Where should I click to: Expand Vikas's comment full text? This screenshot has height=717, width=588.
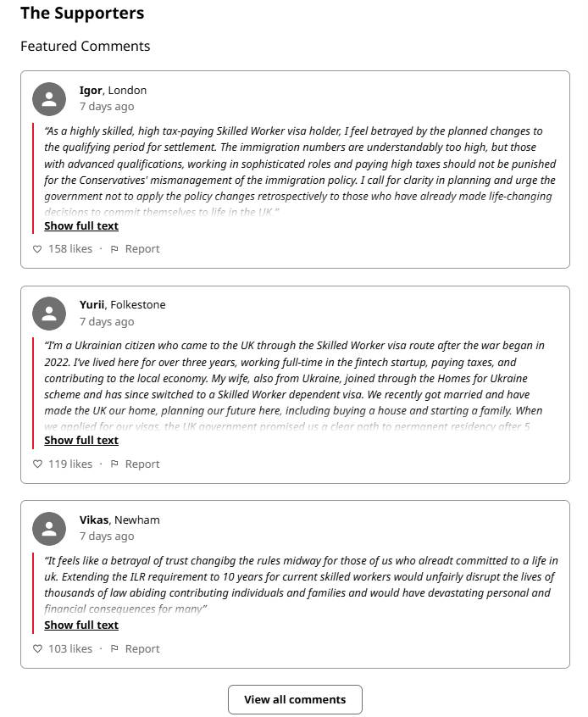[x=81, y=625]
